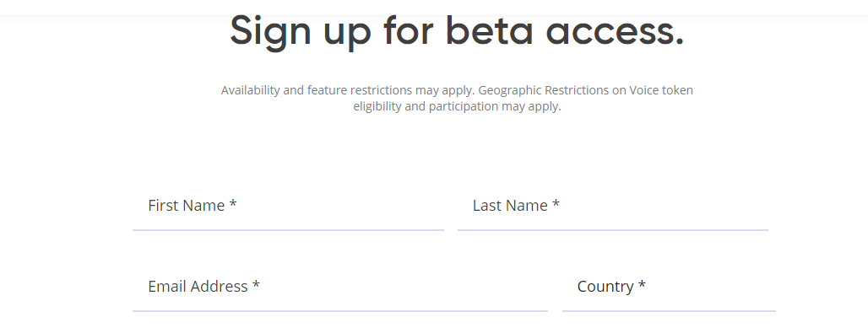The height and width of the screenshot is (328, 868).
Task: Click the 'Sign up for beta access.' heading
Action: click(457, 31)
